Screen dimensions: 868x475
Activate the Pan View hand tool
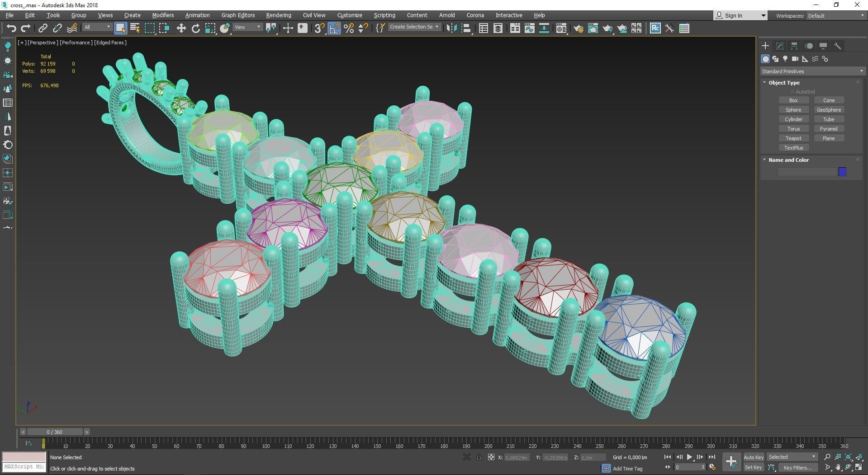(x=838, y=467)
